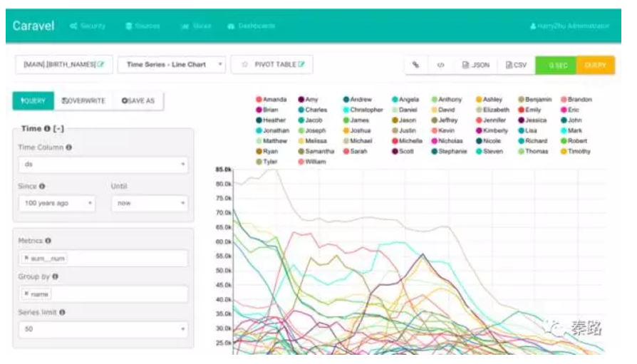Toggle the Samantha series in legend
This screenshot has height=364, width=637.
click(316, 152)
